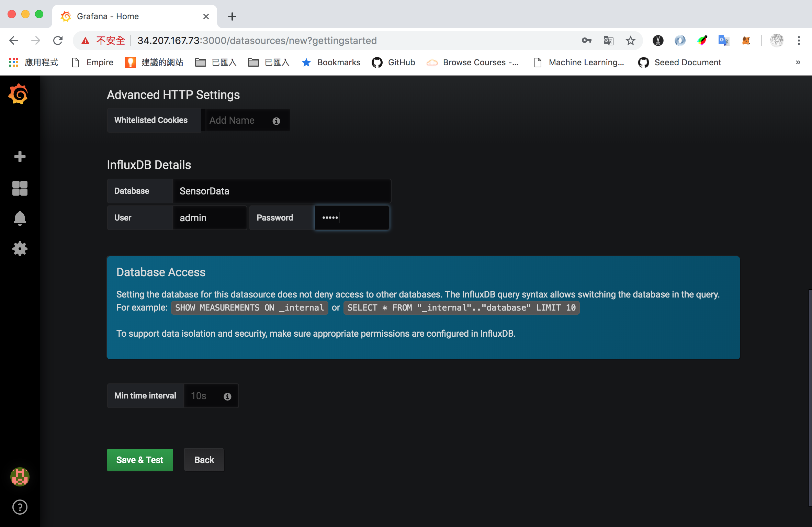Open the Apps grid bookmark shortcut
812x527 pixels.
[x=33, y=62]
